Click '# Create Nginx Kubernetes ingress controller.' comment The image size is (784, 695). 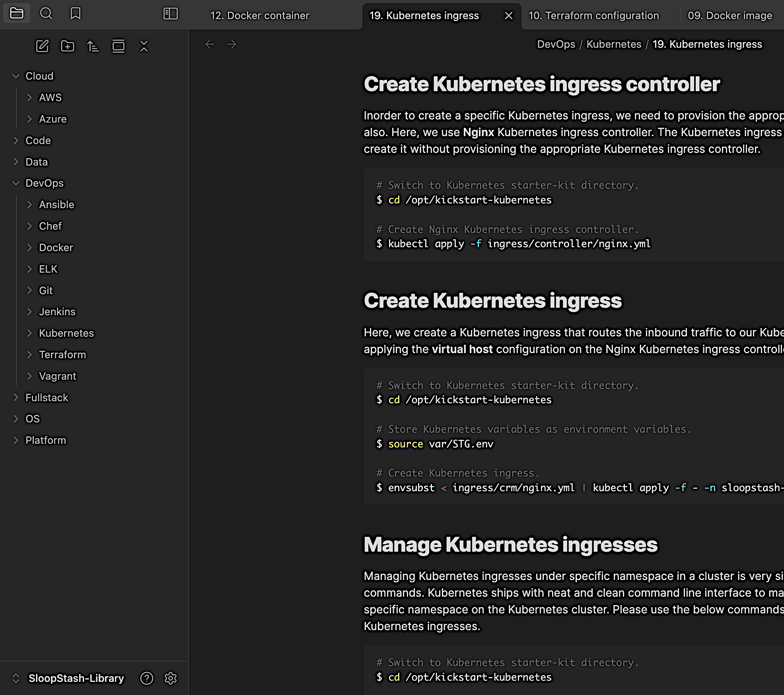point(508,229)
